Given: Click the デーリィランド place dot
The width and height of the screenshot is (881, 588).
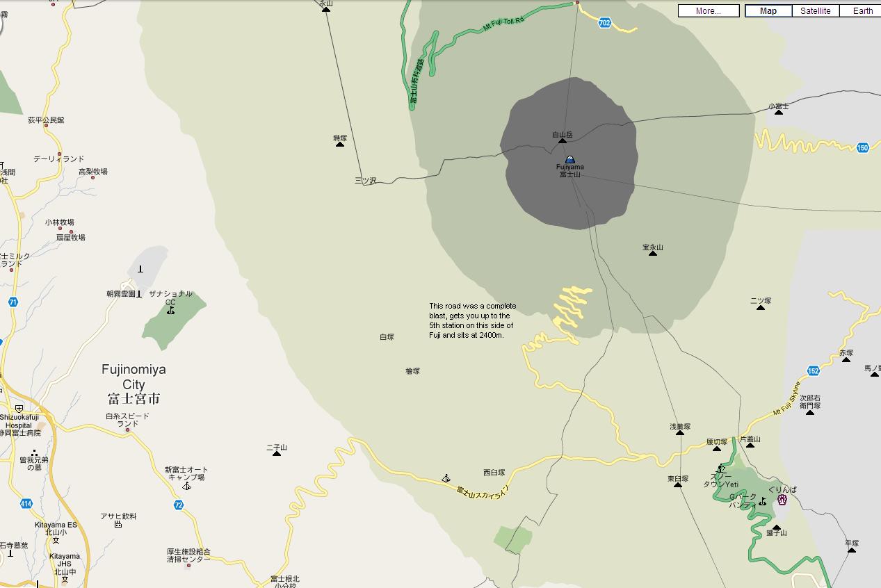Looking at the screenshot, I should [x=60, y=154].
